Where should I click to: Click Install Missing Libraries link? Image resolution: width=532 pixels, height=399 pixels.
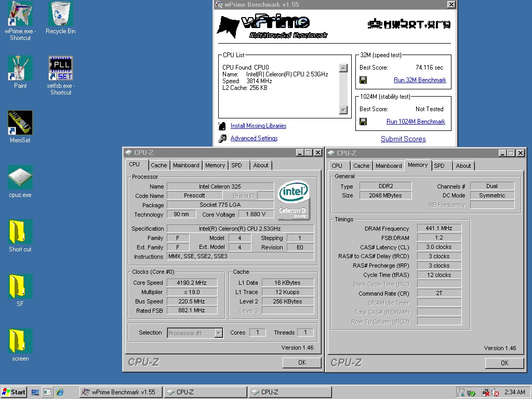pyautogui.click(x=259, y=126)
